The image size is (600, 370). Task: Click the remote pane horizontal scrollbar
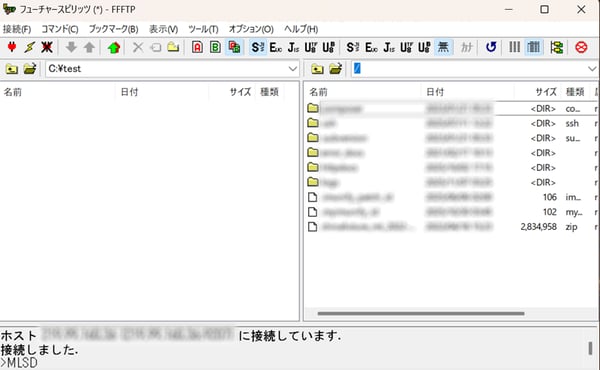click(421, 314)
